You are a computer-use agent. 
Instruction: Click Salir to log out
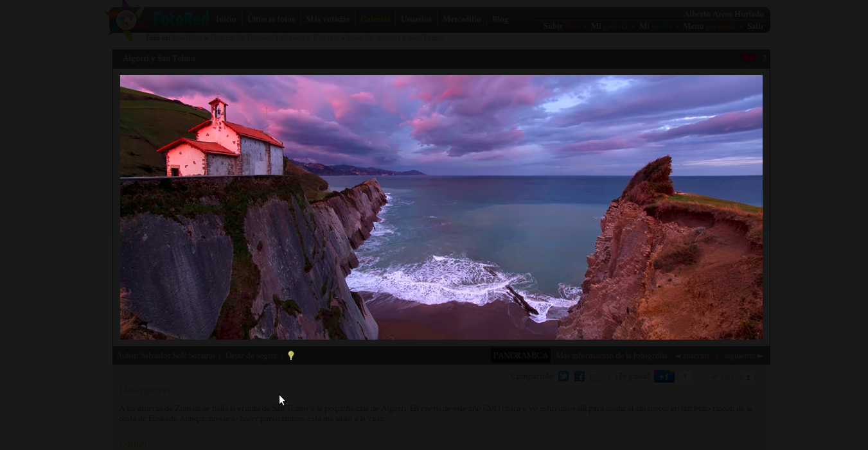click(756, 26)
